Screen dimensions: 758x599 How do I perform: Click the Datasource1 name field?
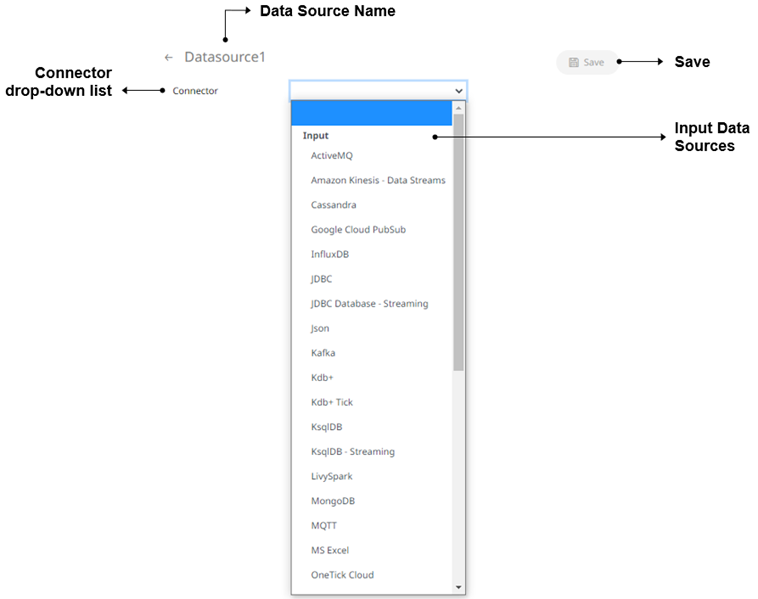coord(225,58)
